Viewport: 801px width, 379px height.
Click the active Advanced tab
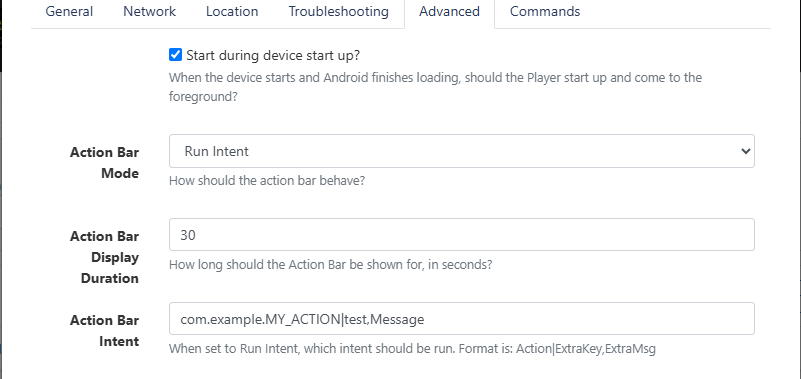[449, 12]
